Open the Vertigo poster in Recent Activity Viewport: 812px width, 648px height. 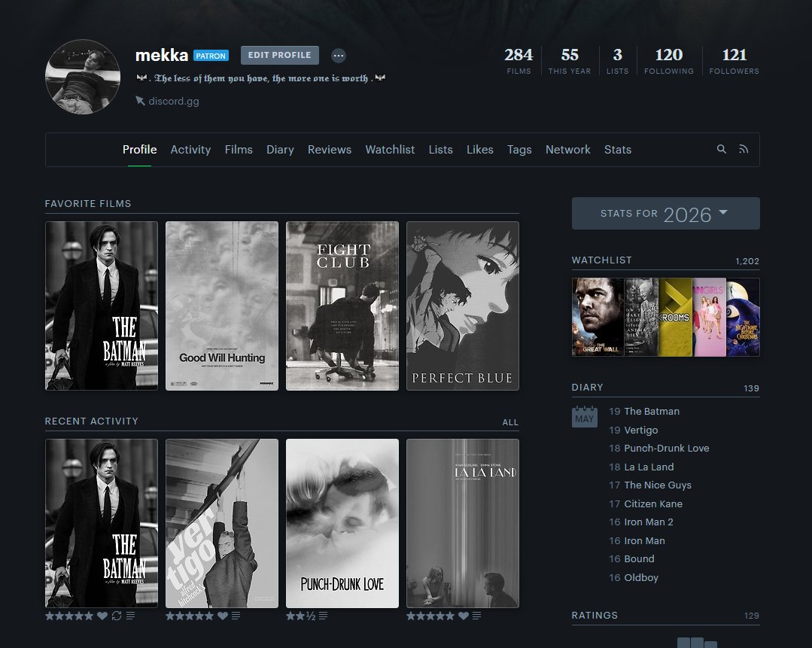tap(222, 523)
